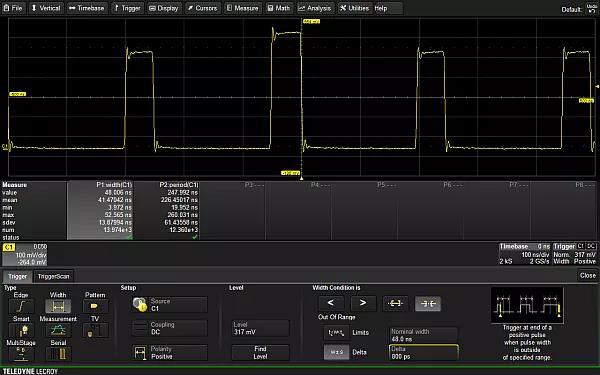Open the Timebase menu

(x=87, y=8)
